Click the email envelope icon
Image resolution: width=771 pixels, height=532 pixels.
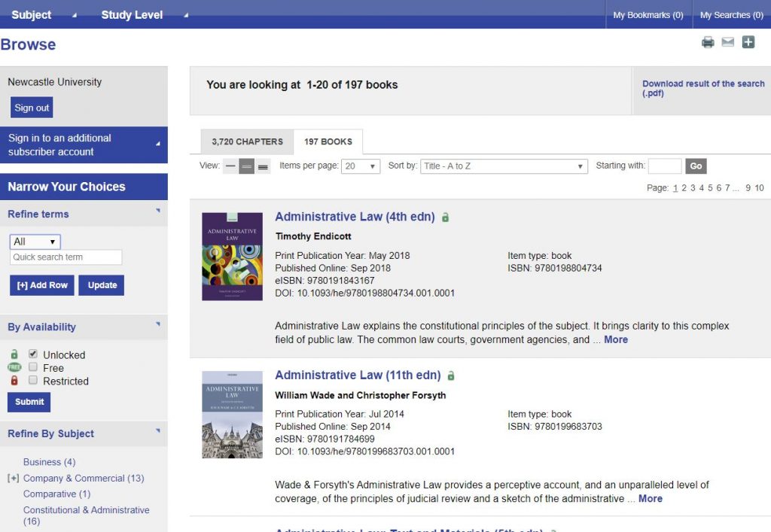pos(727,43)
